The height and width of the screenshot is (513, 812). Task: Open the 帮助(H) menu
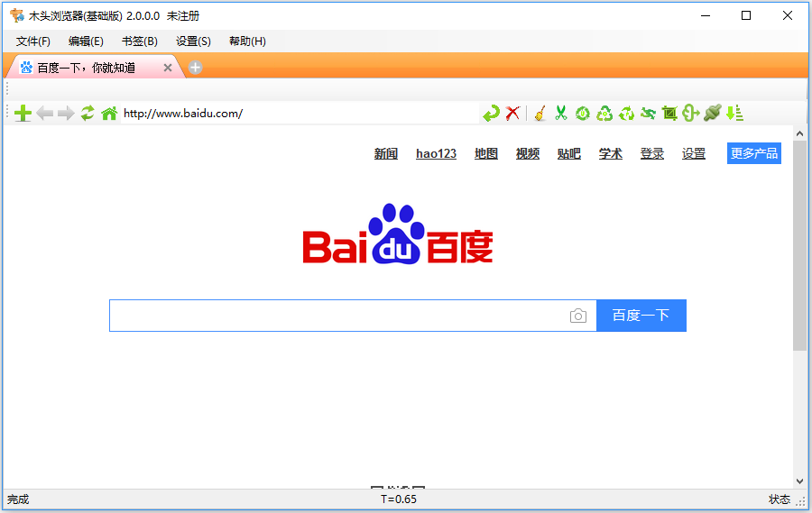tap(247, 41)
